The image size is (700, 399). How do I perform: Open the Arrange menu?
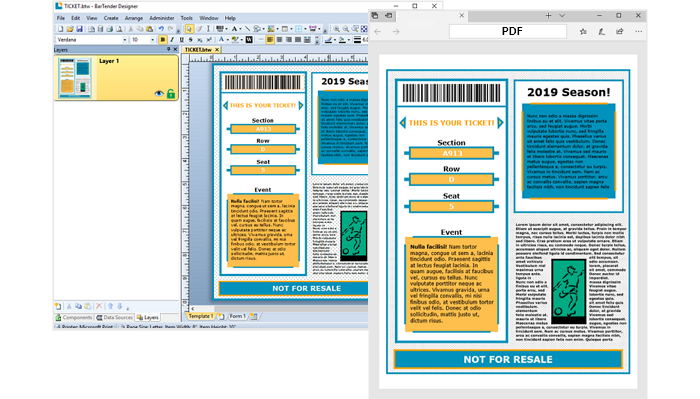pos(133,18)
